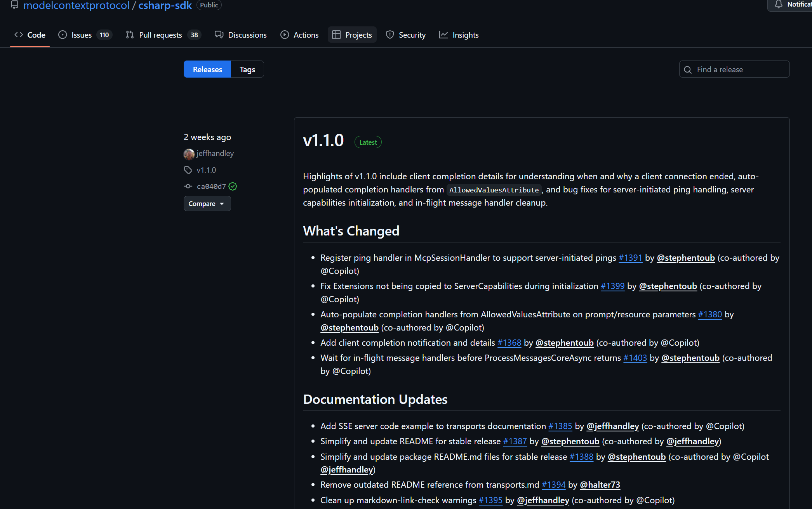Click the Pull requests branch icon
Screen dimensions: 812x509
130,35
